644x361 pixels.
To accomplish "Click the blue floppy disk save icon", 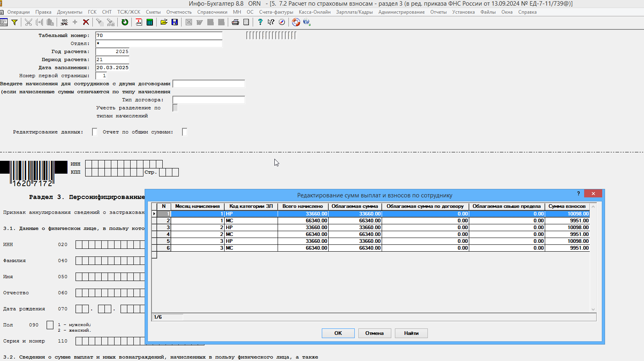I will tap(175, 22).
